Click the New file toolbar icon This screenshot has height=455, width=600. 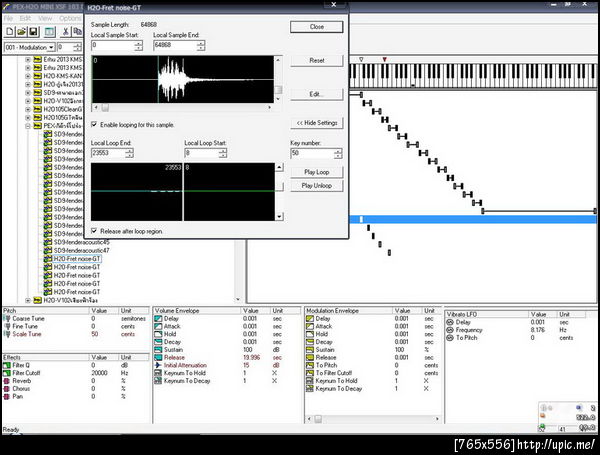click(10, 31)
